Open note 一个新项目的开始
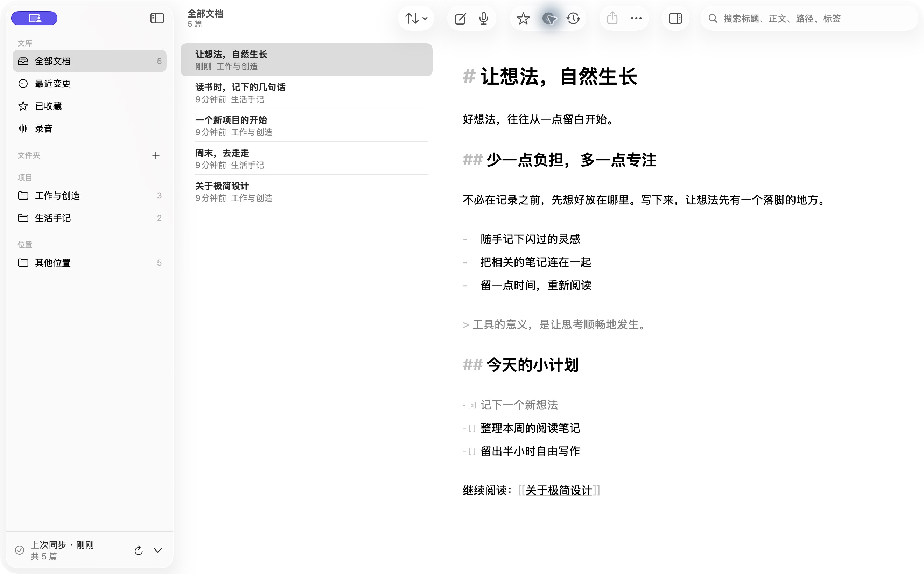Screen dimensions: 924x574 (306, 126)
